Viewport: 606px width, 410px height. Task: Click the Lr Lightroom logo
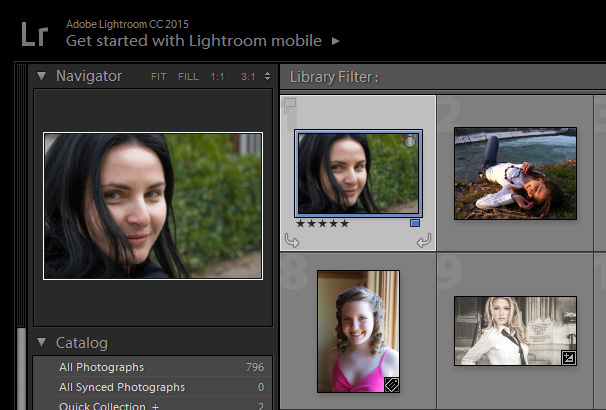click(x=35, y=34)
